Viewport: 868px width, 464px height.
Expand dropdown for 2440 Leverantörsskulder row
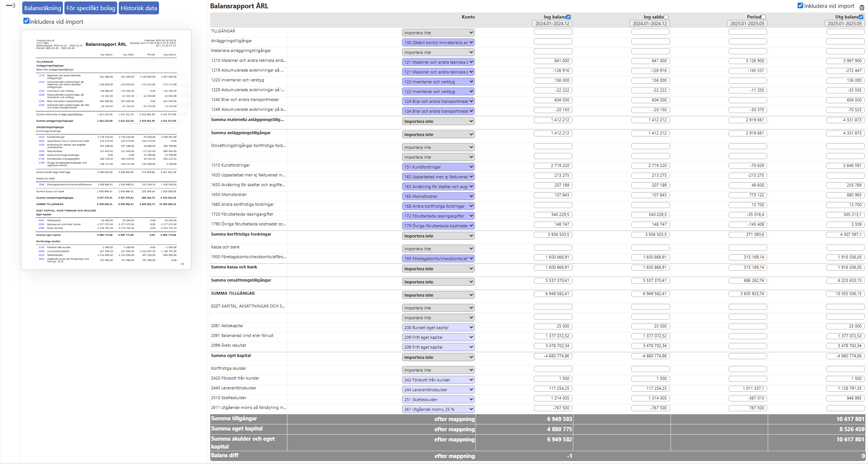pyautogui.click(x=438, y=390)
